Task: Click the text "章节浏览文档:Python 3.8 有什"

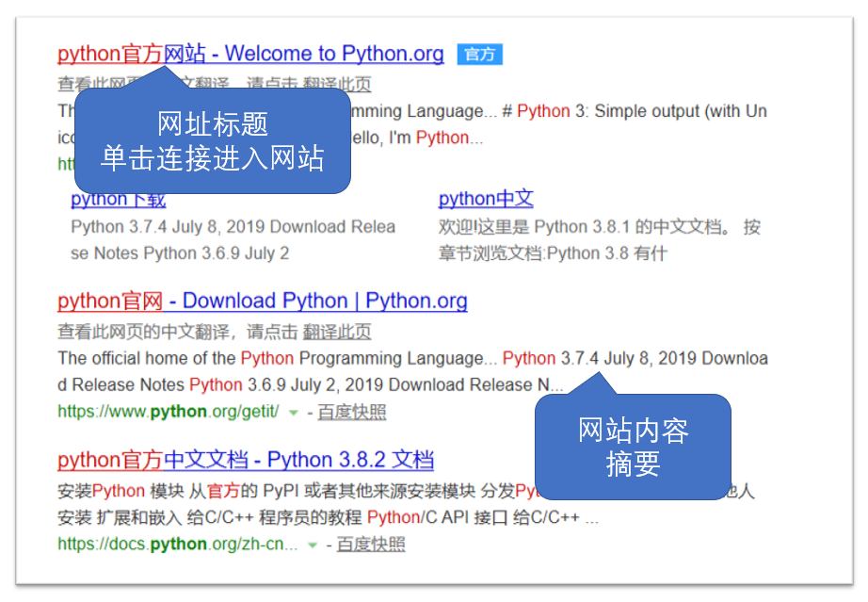Action: 553,253
